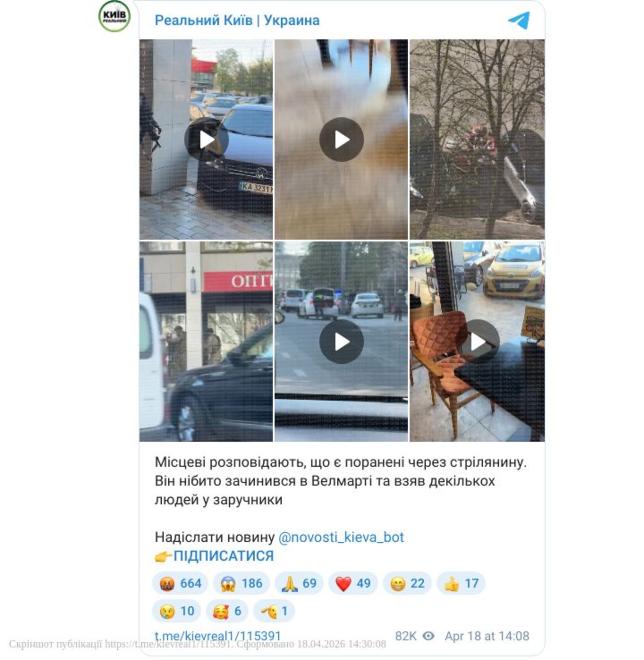The height and width of the screenshot is (660, 644).
Task: Play the first video with the VW car
Action: [x=206, y=139]
